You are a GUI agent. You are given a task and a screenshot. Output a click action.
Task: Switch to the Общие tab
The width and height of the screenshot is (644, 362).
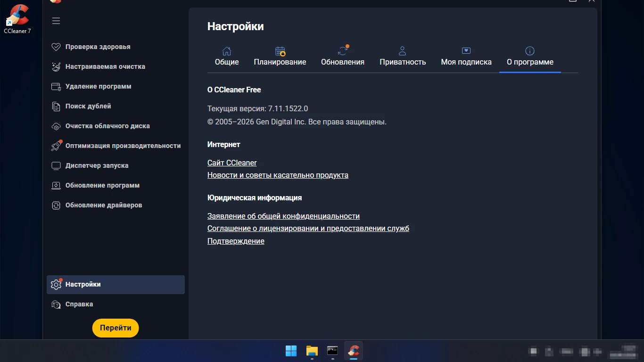tap(227, 57)
